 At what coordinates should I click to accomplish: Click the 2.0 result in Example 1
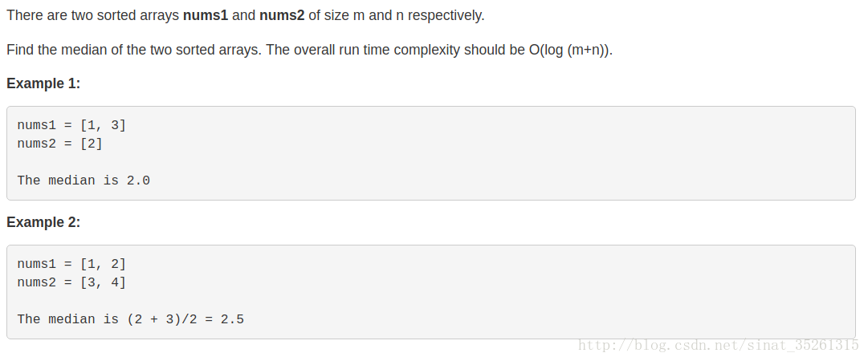138,180
